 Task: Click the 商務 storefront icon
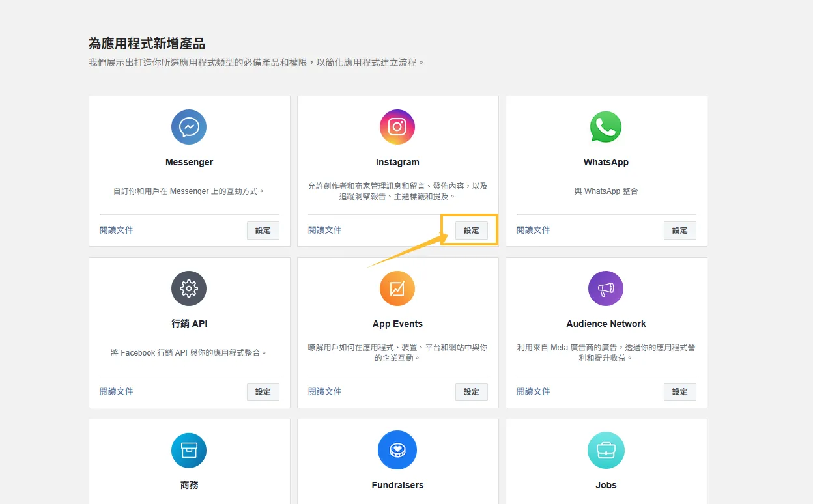point(189,450)
